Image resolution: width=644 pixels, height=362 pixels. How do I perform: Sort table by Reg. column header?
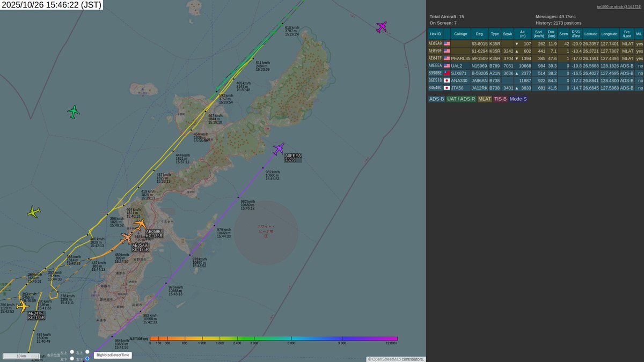pyautogui.click(x=480, y=33)
